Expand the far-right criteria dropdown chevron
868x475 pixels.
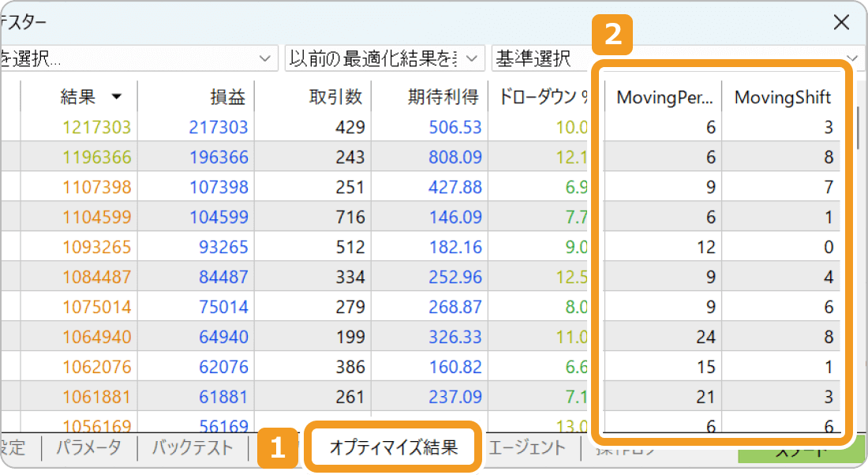pyautogui.click(x=851, y=58)
